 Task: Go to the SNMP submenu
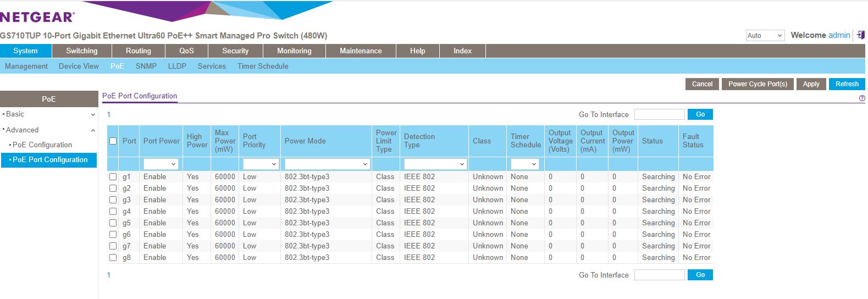click(146, 67)
